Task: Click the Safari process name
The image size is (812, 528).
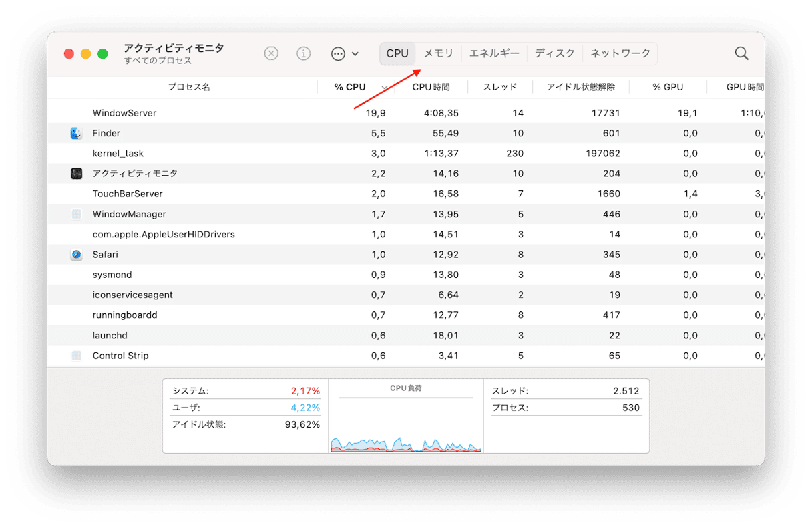Action: tap(106, 255)
